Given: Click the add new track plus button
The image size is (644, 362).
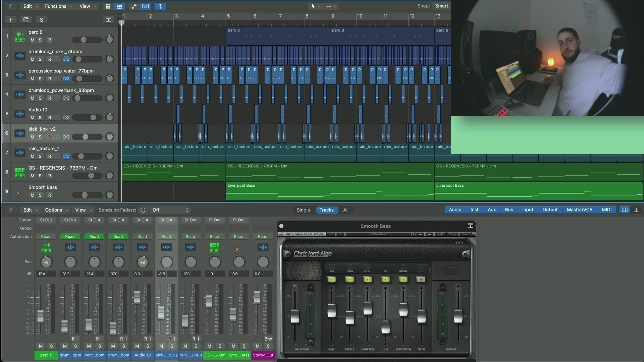Looking at the screenshot, I should tap(10, 20).
